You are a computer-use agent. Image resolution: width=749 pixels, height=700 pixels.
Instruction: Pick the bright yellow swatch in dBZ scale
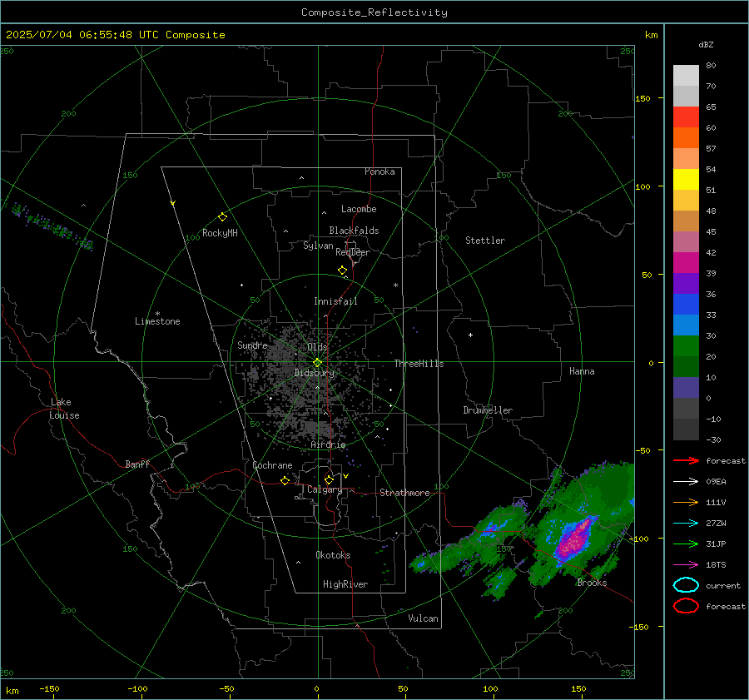[x=686, y=180]
